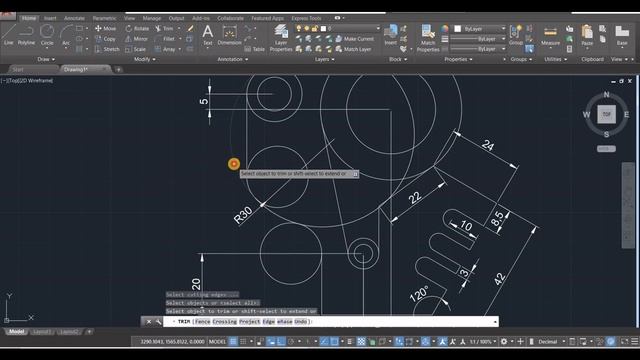Insert a Table

pos(255,49)
